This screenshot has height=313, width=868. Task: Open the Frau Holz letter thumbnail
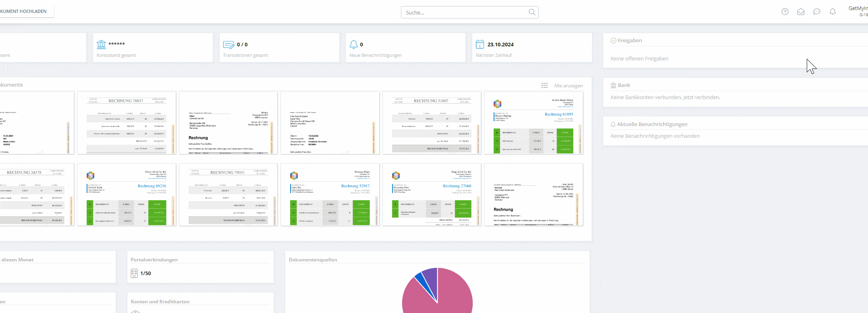[x=330, y=123]
